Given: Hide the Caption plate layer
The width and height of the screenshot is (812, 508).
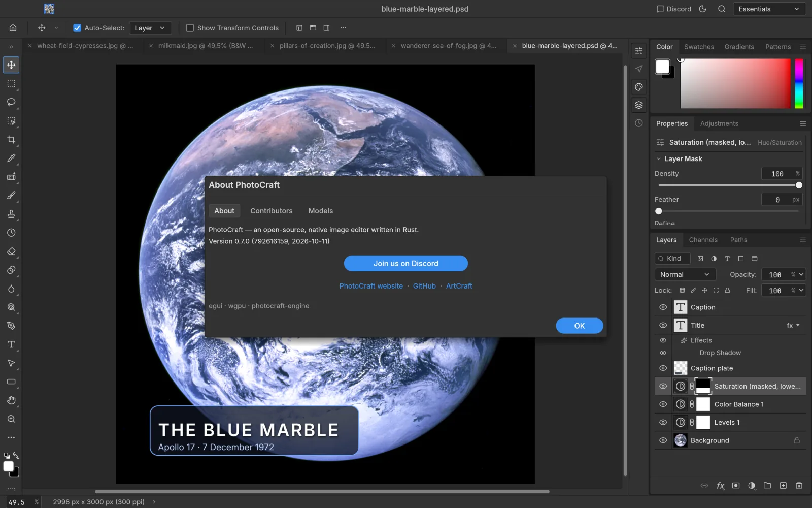Looking at the screenshot, I should (663, 368).
